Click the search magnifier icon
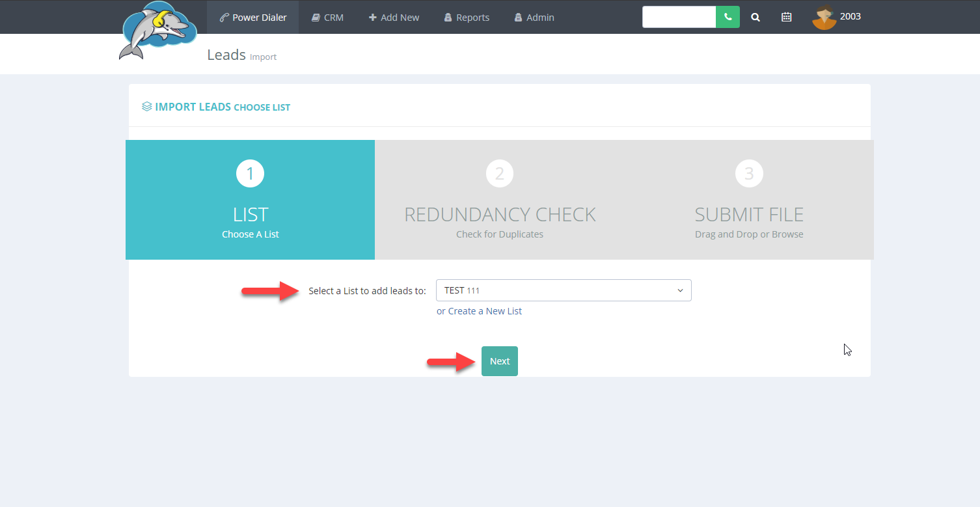The image size is (980, 507). pos(755,18)
